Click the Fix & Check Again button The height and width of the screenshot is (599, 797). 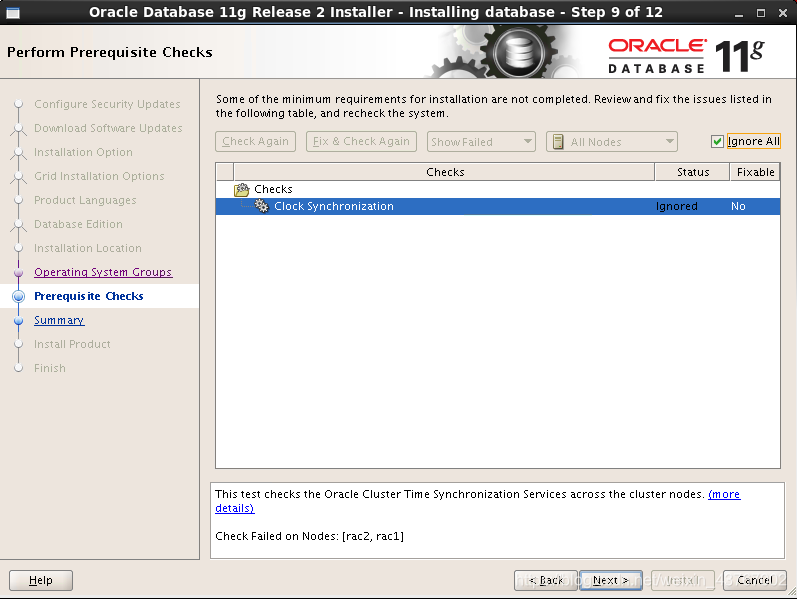(361, 141)
